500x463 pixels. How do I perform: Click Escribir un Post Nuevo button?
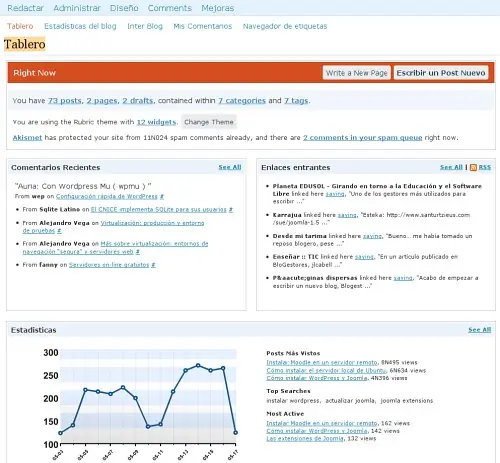tap(441, 73)
